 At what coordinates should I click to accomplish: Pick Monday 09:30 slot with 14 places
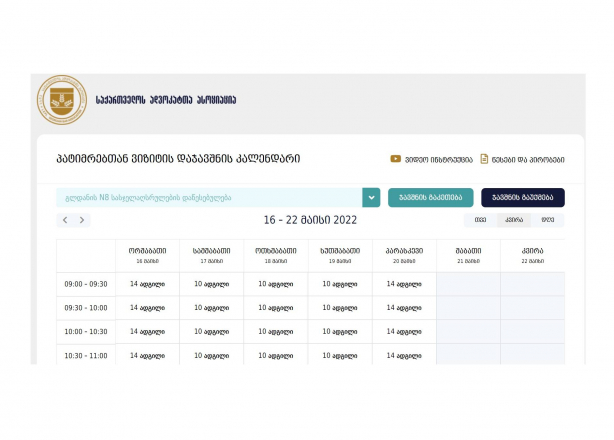point(148,308)
